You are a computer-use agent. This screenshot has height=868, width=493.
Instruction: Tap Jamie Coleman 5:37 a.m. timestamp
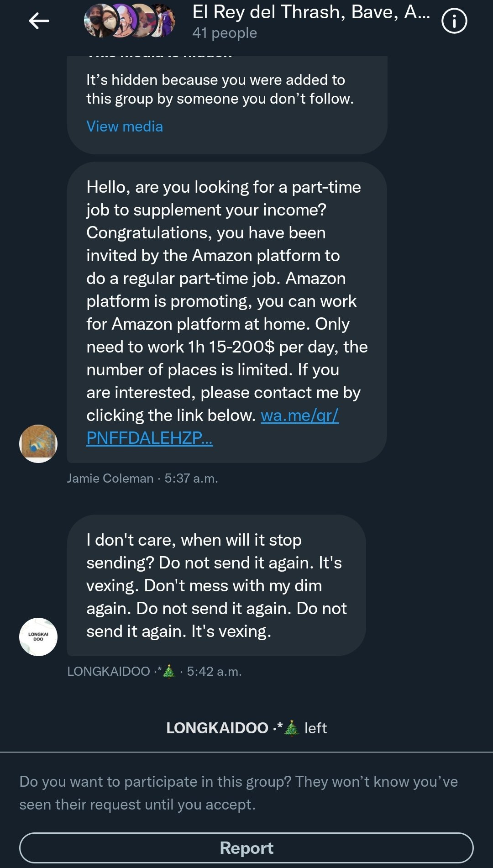click(x=142, y=479)
